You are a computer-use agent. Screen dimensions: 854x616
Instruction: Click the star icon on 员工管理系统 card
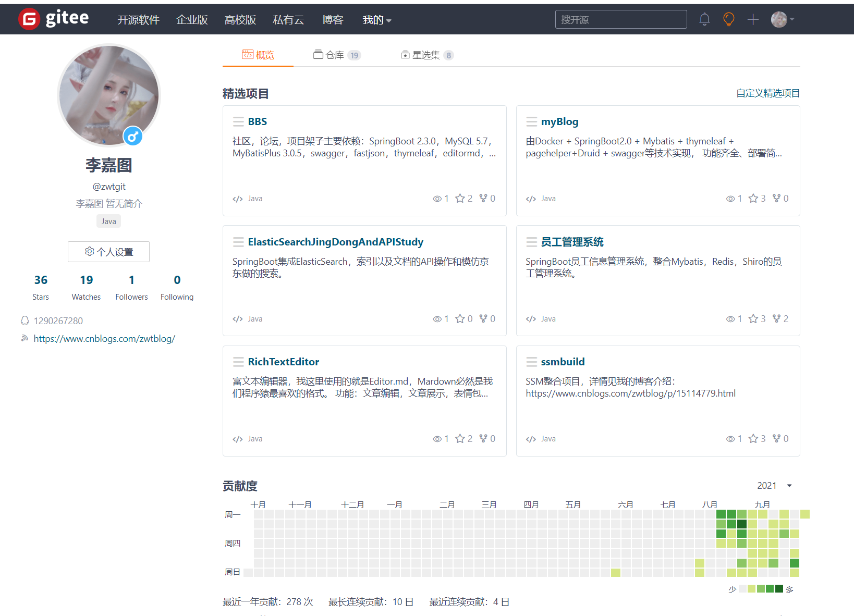(753, 318)
